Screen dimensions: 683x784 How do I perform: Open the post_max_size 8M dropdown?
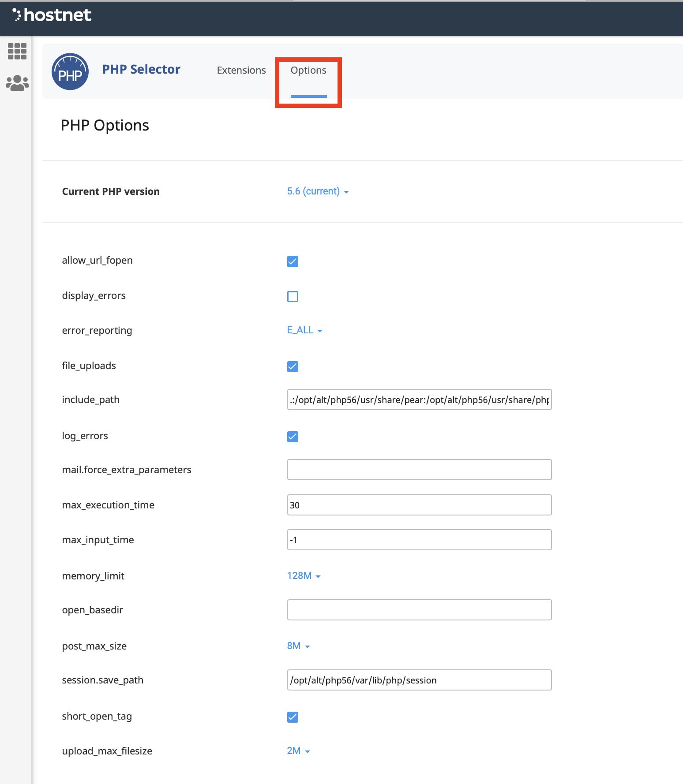(298, 646)
